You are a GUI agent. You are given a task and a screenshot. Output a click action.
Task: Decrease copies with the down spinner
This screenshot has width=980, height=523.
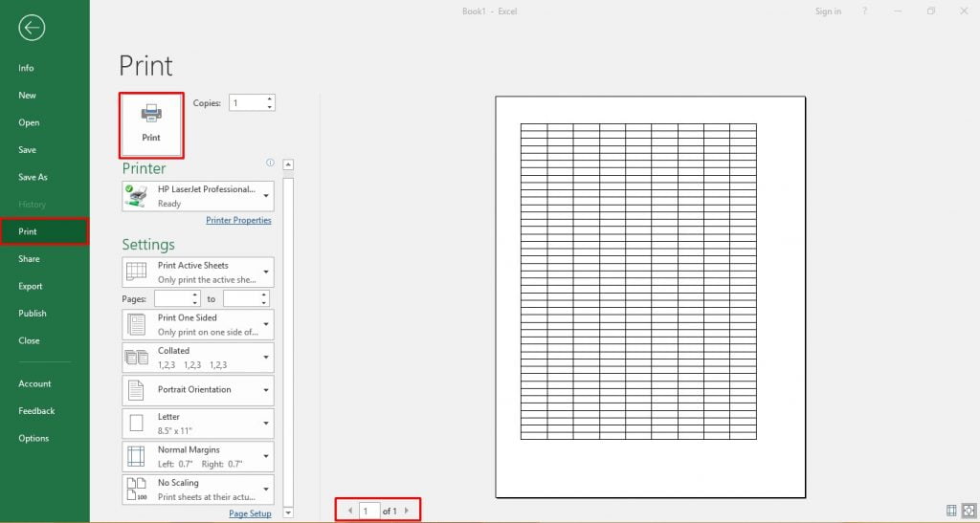coord(270,107)
